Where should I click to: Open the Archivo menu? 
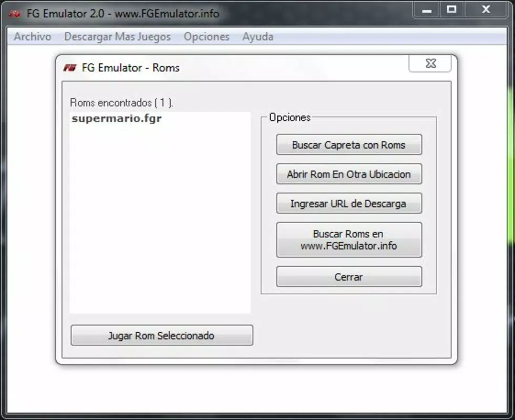(33, 36)
